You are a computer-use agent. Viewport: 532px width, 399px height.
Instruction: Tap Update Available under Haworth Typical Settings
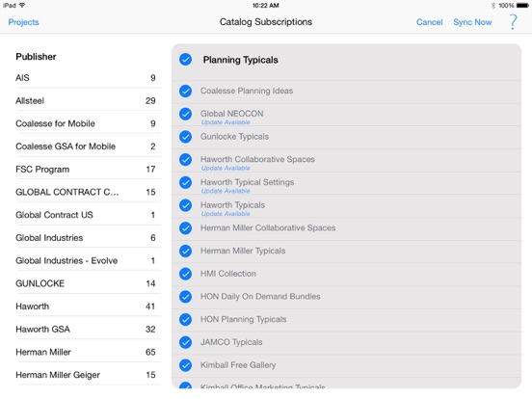[x=226, y=191]
